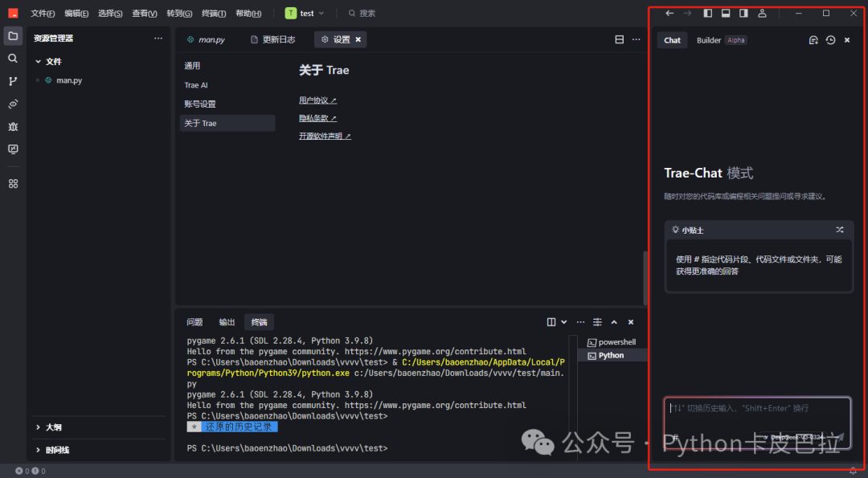Image resolution: width=868 pixels, height=478 pixels.
Task: Toggle the left sidebar layout icon
Action: click(x=707, y=14)
